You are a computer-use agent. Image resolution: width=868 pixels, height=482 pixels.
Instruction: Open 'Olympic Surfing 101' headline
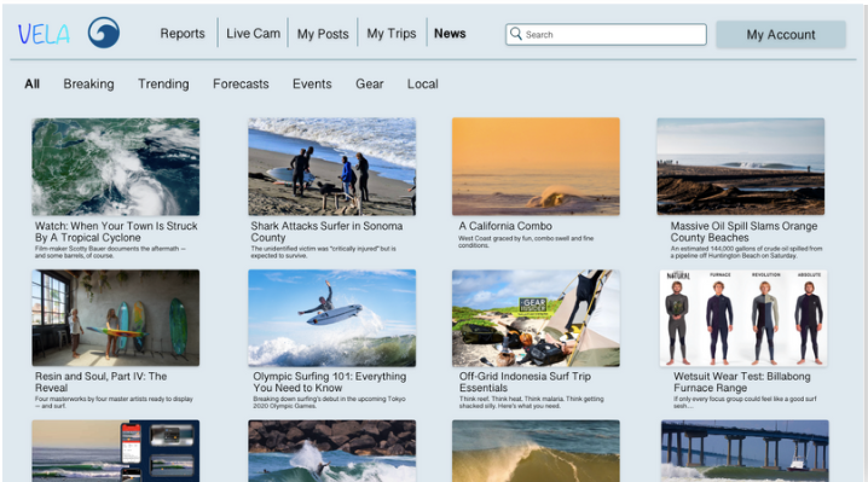tap(329, 382)
